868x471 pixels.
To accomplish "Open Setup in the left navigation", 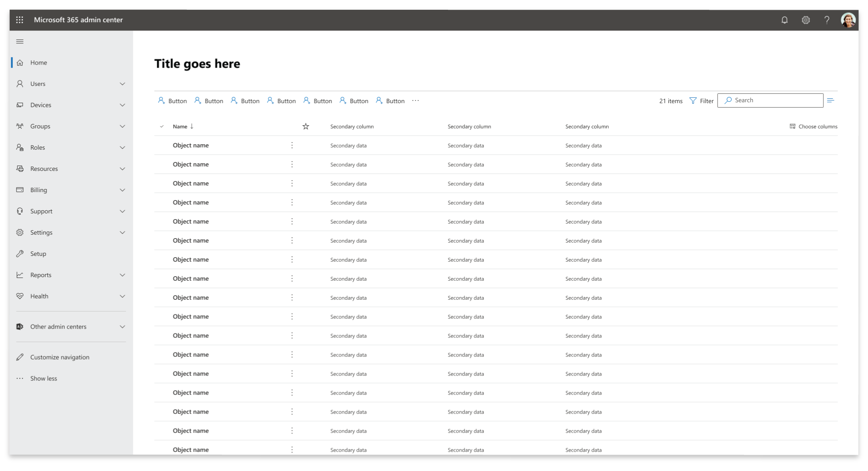I will click(x=38, y=254).
